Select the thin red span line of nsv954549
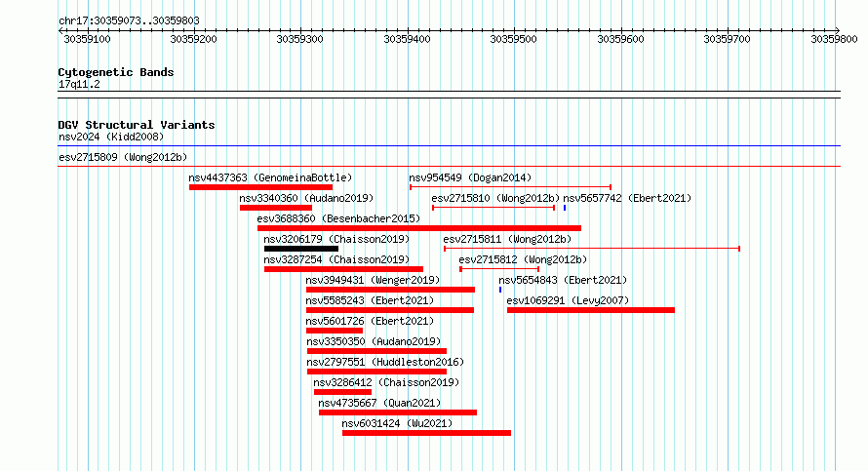The image size is (868, 471). [x=510, y=187]
